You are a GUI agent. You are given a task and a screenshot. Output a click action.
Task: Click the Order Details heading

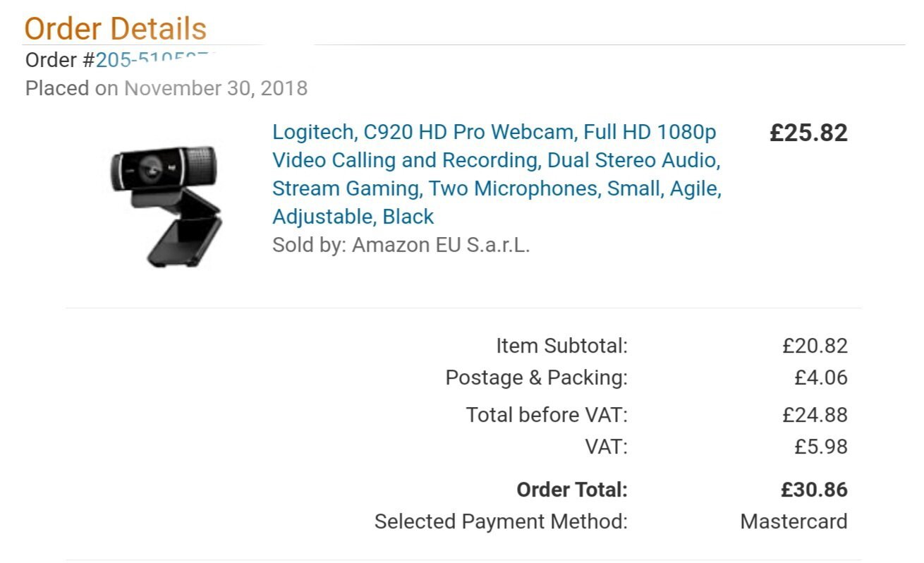pos(115,29)
